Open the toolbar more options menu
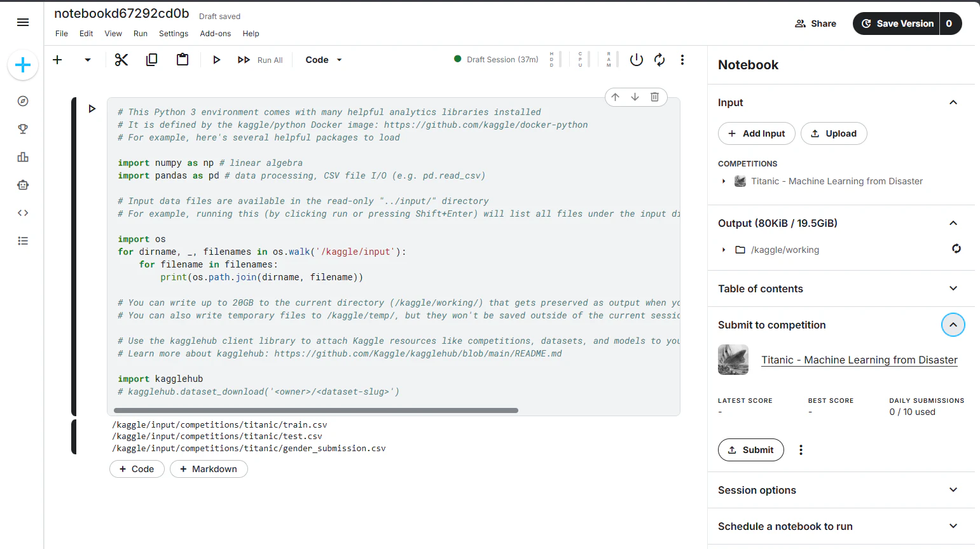 [x=682, y=60]
